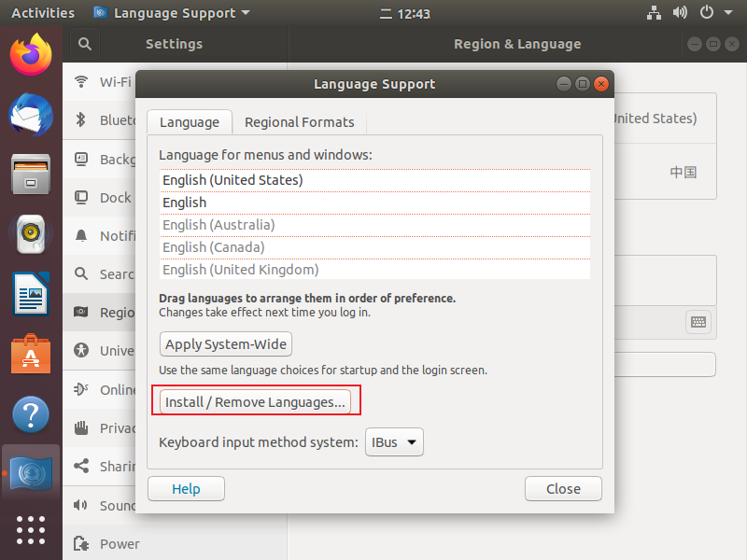
Task: Open the Files manager dock icon
Action: click(x=31, y=175)
